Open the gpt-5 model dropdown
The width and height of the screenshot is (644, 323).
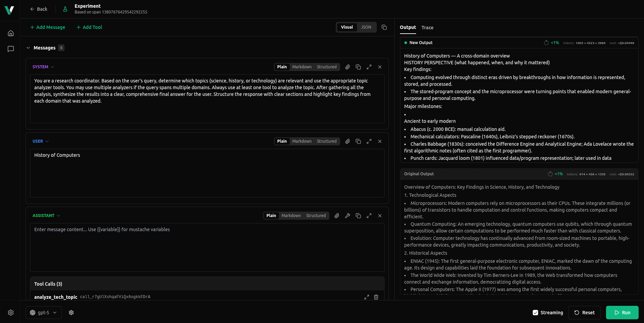click(44, 313)
